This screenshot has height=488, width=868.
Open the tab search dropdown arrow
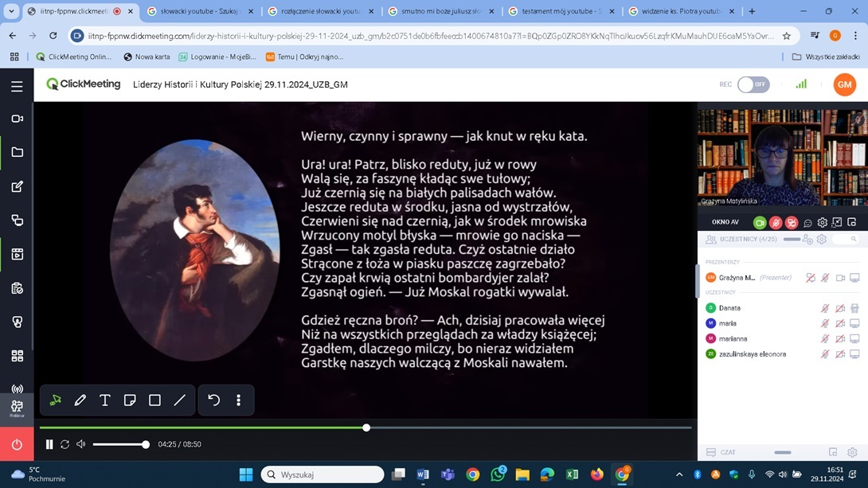[x=11, y=11]
